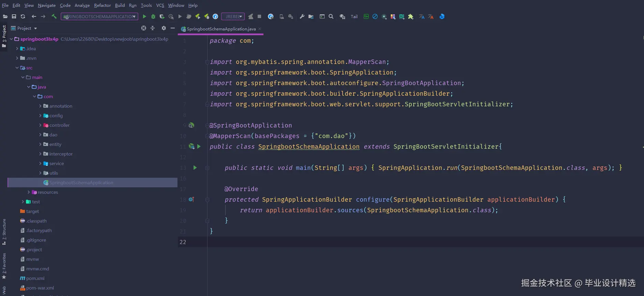This screenshot has width=644, height=296.
Task: Open settings using the wrench icon
Action: tap(302, 16)
